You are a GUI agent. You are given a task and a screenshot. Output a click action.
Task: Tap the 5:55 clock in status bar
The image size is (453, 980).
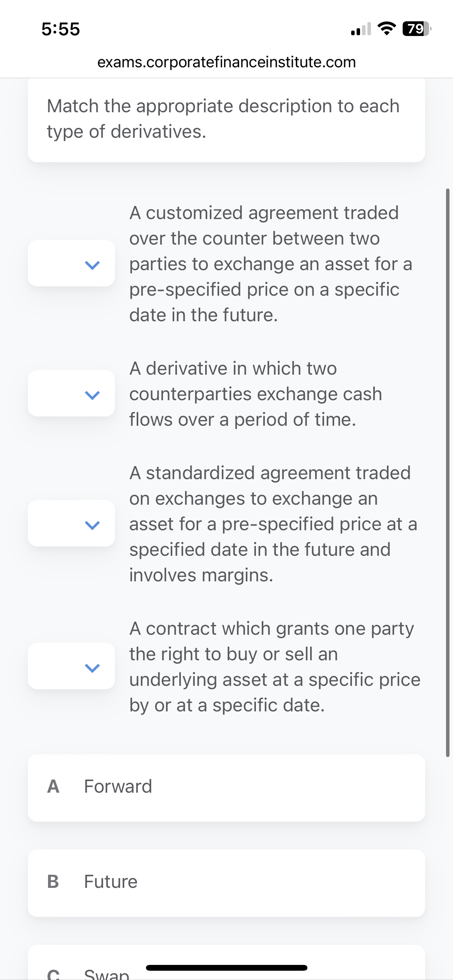click(61, 29)
